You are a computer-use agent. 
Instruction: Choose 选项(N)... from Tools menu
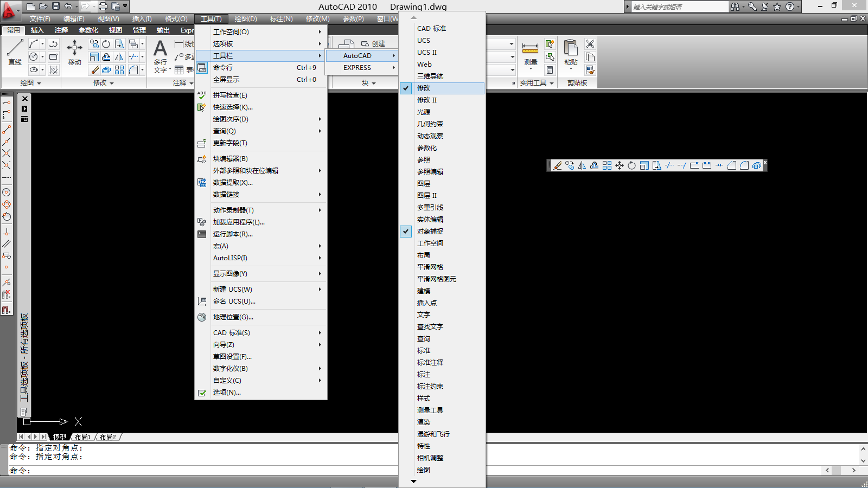coord(261,392)
